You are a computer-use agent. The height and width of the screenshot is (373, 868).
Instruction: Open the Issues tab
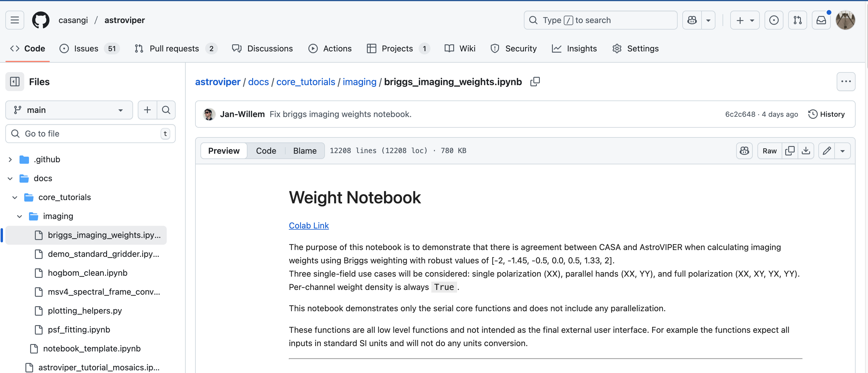(x=89, y=48)
